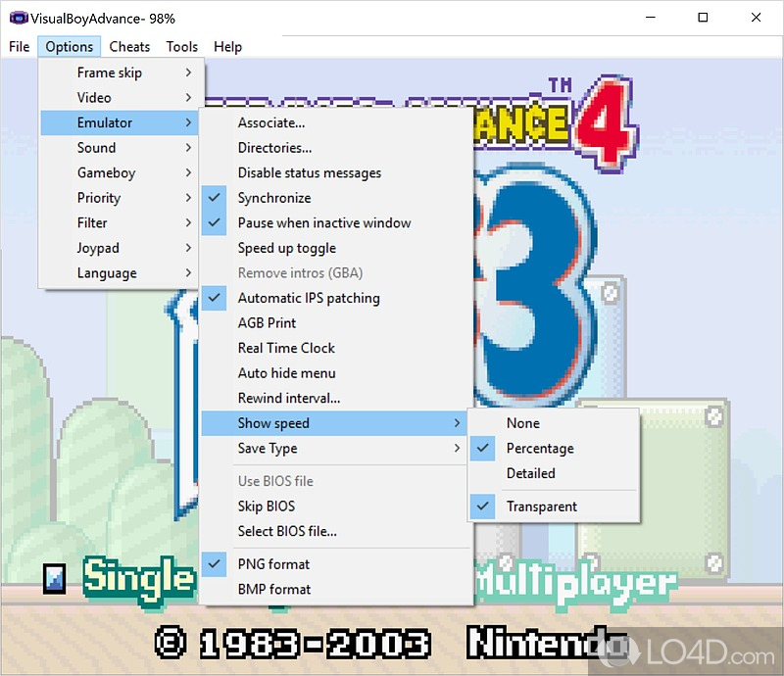Click Rewind interval... option

click(288, 398)
